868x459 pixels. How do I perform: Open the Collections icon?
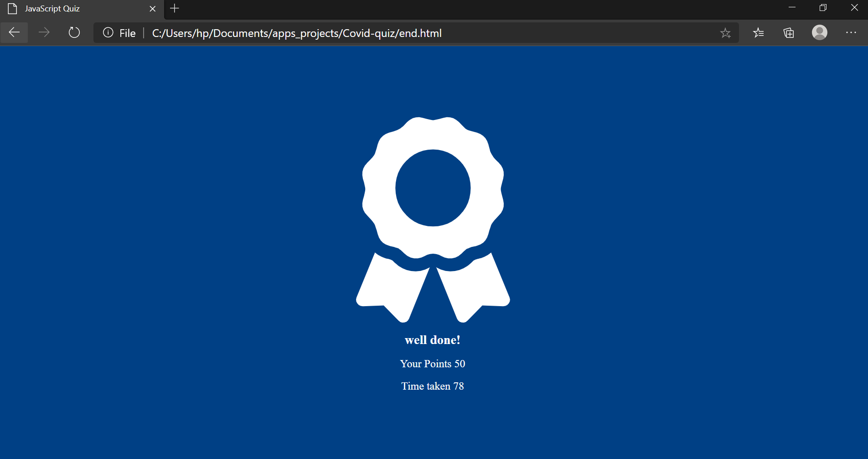788,32
